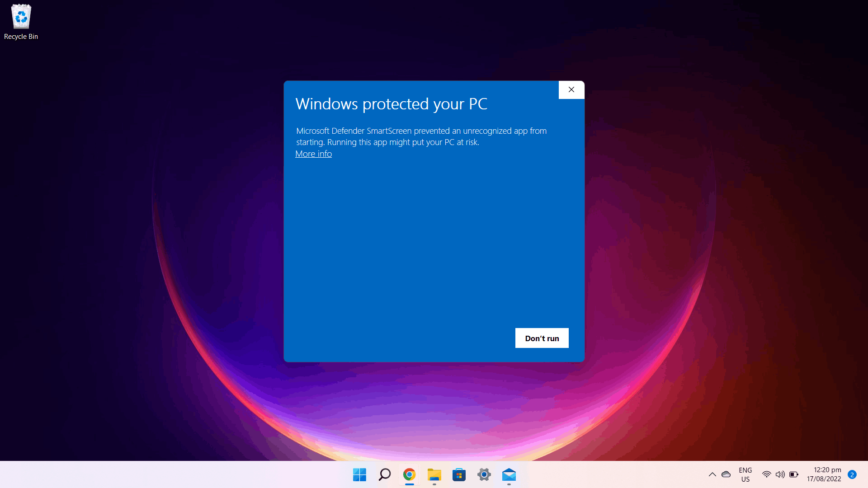Open Microsoft Store from taskbar
Screen dimensions: 868x488
(459, 474)
